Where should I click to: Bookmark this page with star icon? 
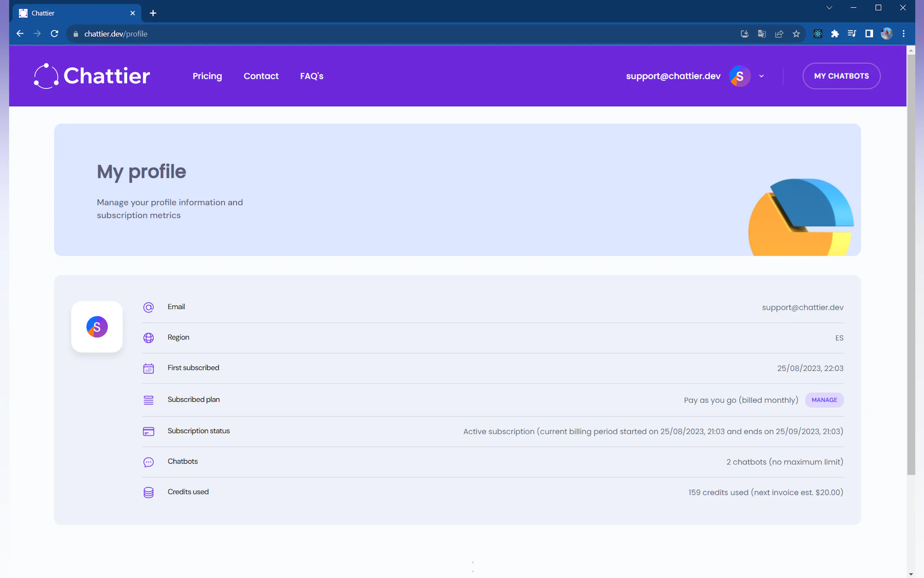tap(796, 34)
